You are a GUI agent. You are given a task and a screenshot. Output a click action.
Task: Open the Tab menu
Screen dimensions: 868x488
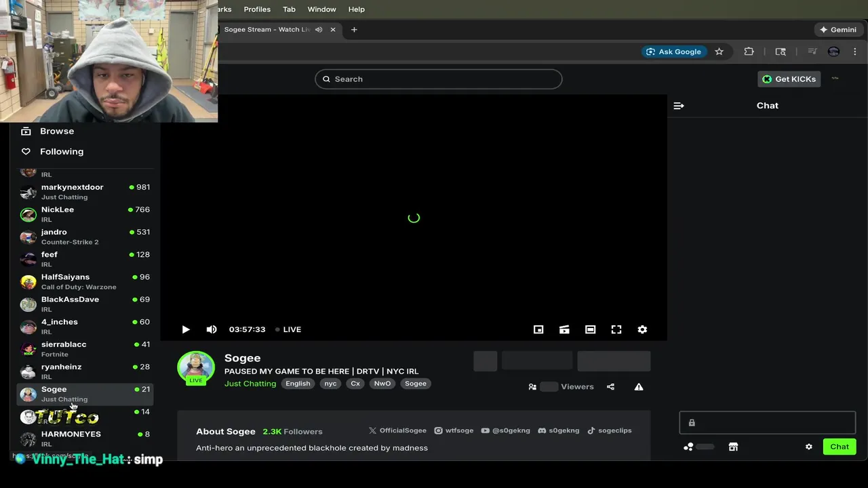[x=289, y=9]
